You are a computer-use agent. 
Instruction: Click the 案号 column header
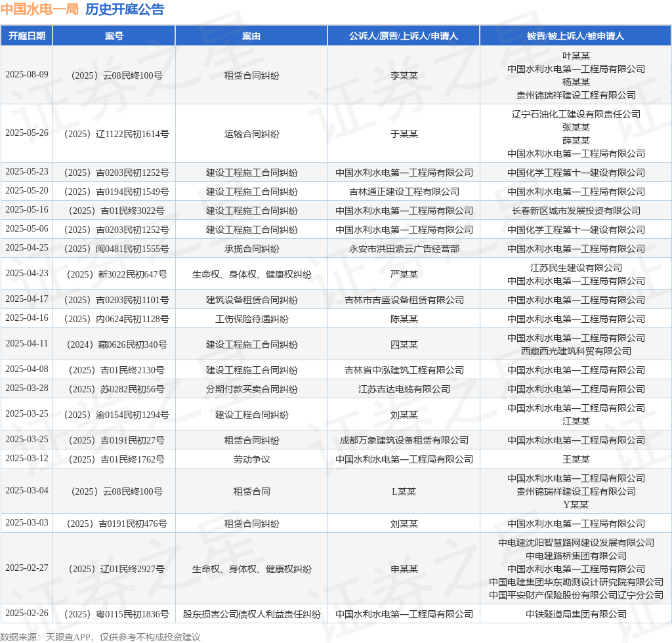coord(114,36)
